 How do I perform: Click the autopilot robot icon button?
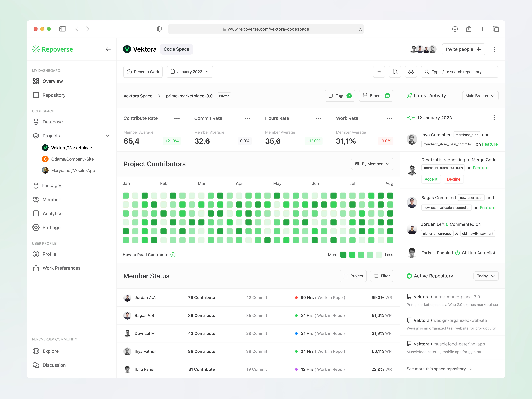tap(411, 72)
